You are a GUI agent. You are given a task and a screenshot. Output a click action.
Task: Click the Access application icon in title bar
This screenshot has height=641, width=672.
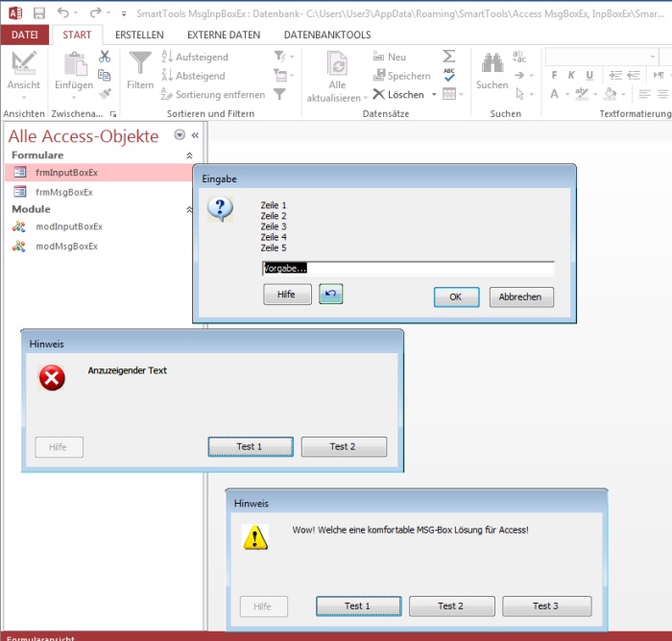15,13
